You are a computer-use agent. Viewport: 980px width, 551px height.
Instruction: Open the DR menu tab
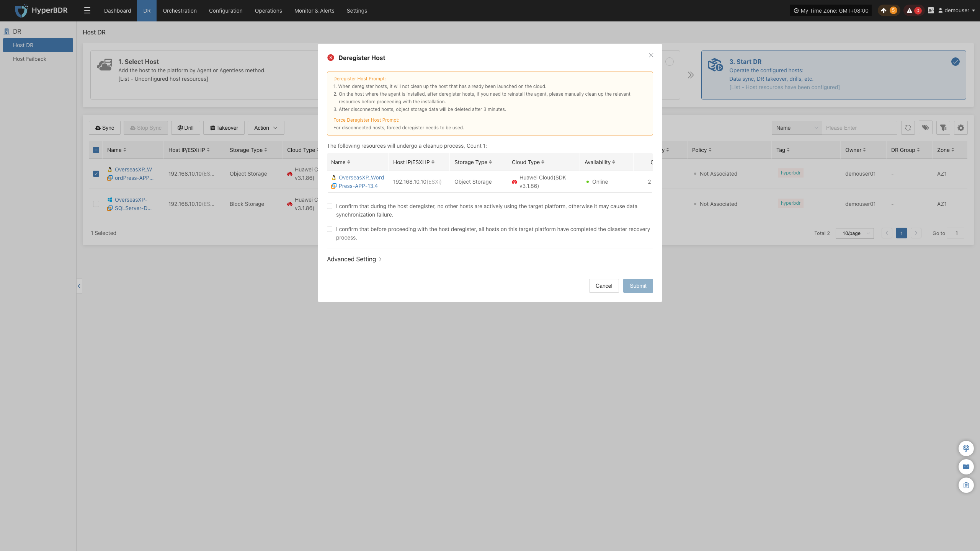(147, 11)
